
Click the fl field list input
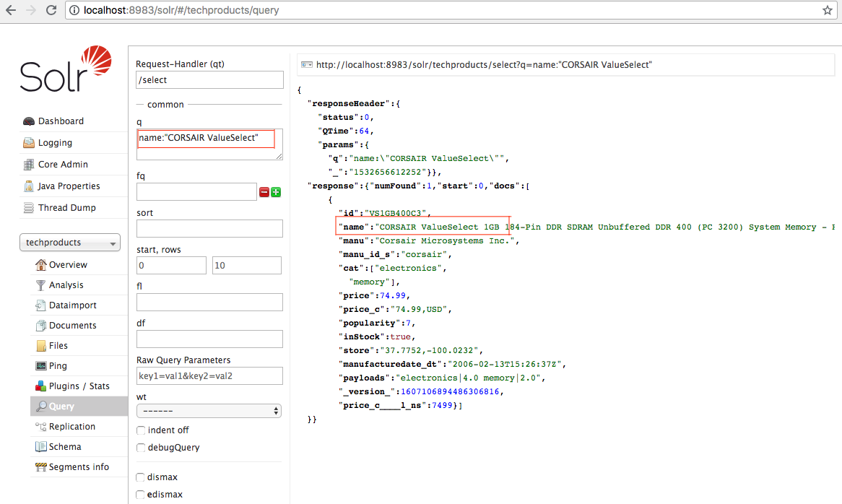[x=209, y=303]
